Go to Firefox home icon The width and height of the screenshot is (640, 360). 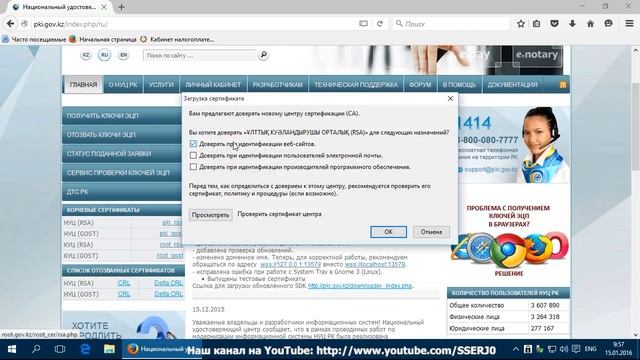590,24
